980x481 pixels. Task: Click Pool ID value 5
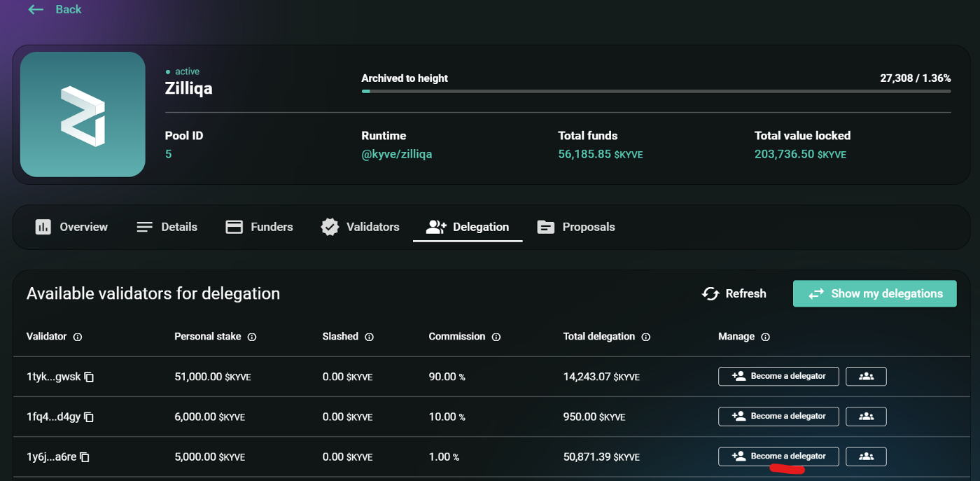click(x=169, y=154)
